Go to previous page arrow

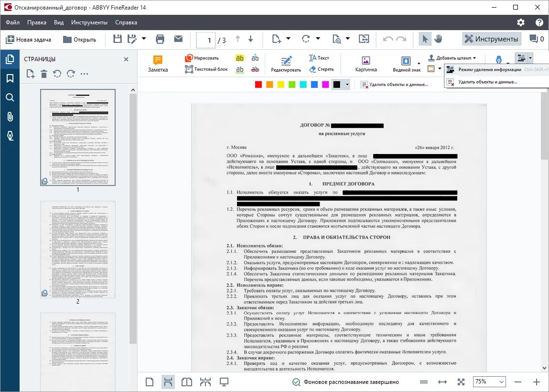click(x=238, y=39)
